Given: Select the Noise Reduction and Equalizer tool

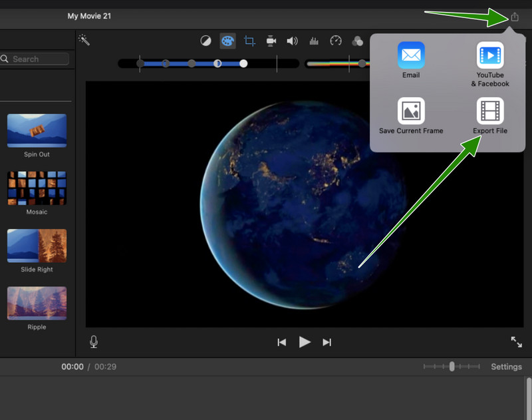Looking at the screenshot, I should point(314,41).
